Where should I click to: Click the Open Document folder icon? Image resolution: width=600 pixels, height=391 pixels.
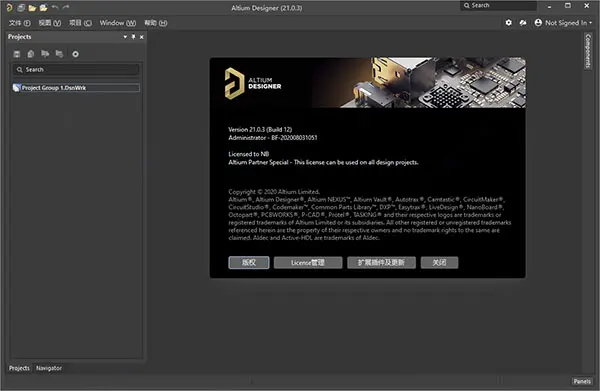pyautogui.click(x=32, y=7)
